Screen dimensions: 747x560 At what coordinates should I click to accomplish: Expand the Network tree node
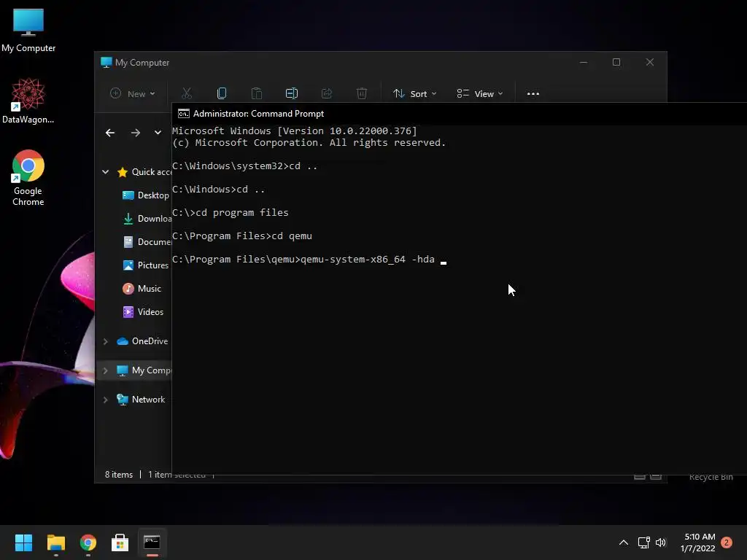(105, 400)
